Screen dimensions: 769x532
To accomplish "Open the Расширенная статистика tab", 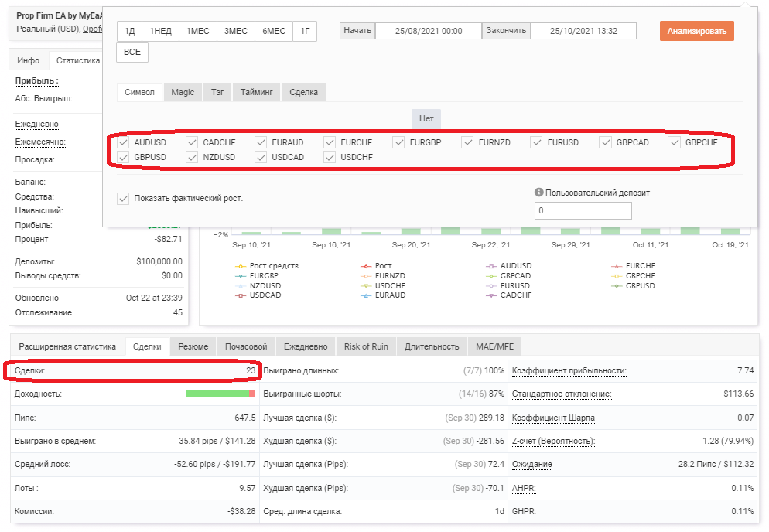I will tap(67, 346).
